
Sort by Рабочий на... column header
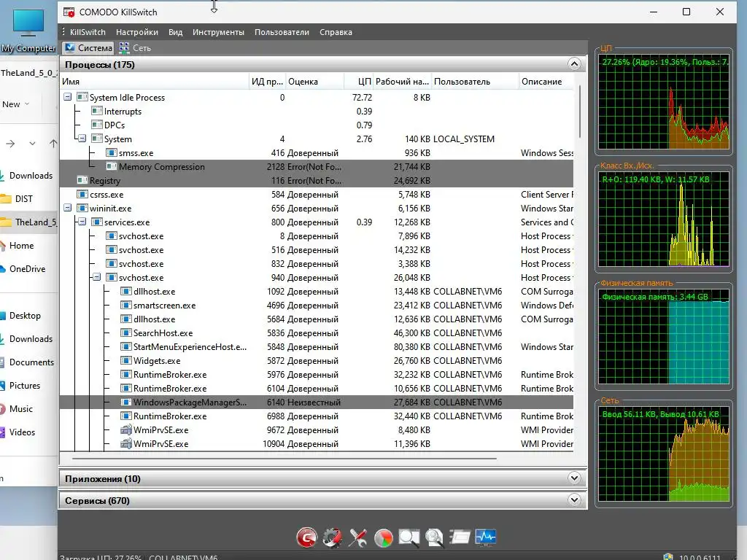[403, 82]
